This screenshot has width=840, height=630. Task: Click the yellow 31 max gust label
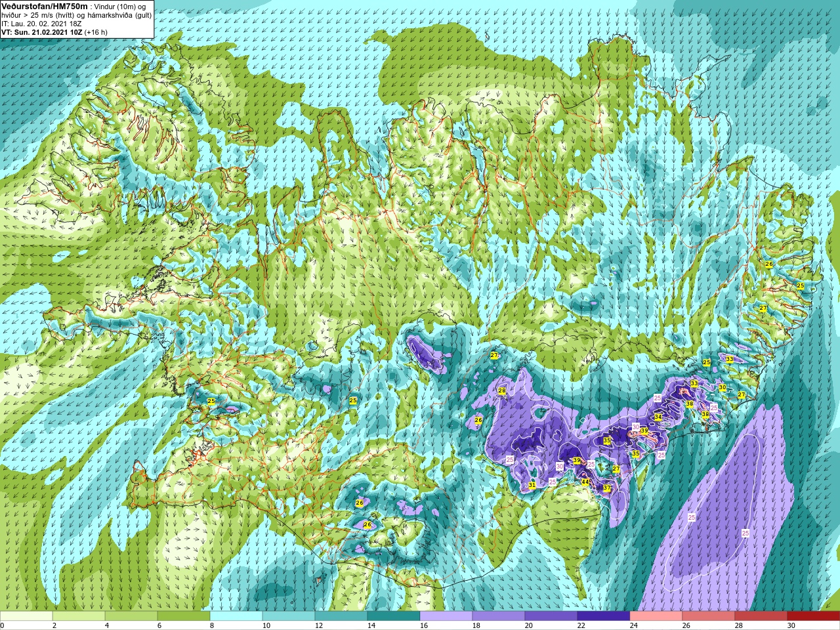click(x=532, y=486)
